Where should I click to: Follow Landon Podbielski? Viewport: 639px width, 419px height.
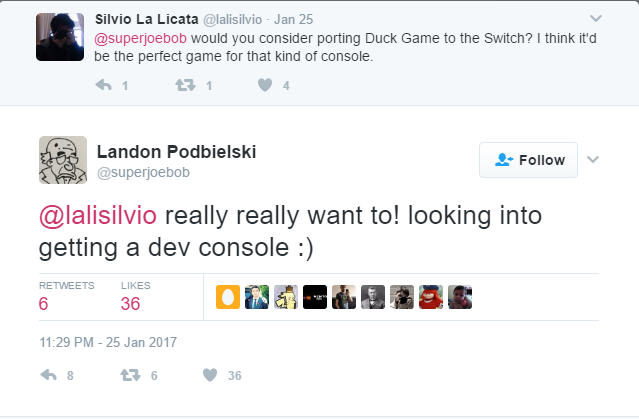point(528,160)
